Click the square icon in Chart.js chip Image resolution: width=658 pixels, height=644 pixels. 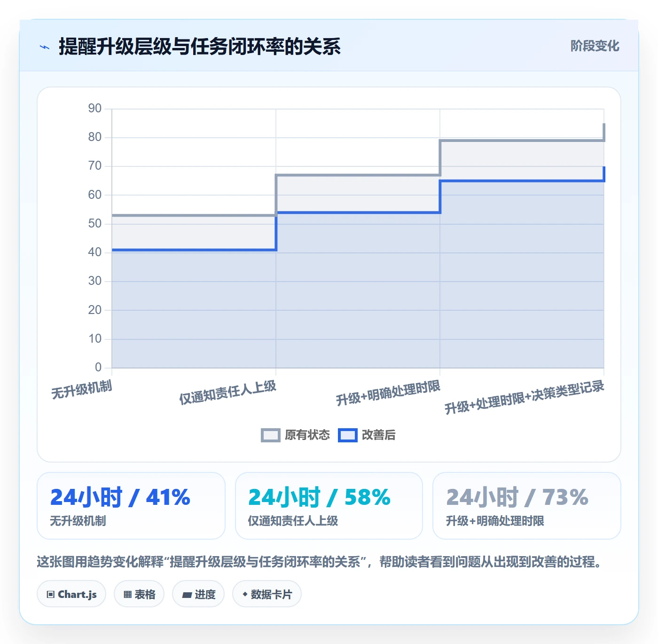click(51, 595)
